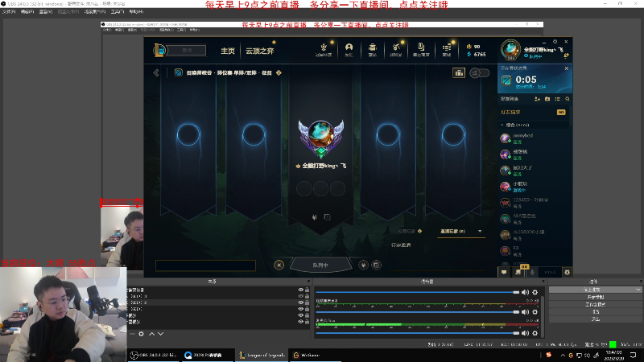
Task: Open the 主页 home tab
Action: click(228, 51)
